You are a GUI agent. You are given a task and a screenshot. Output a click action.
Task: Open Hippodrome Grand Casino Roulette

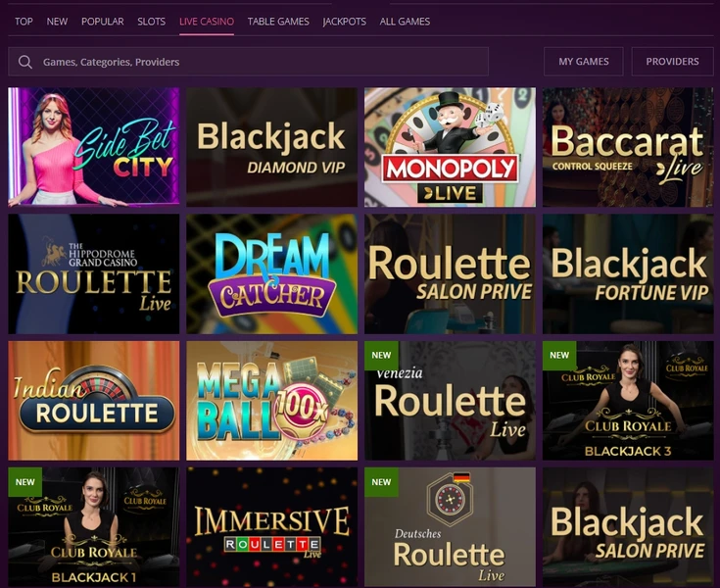[94, 274]
